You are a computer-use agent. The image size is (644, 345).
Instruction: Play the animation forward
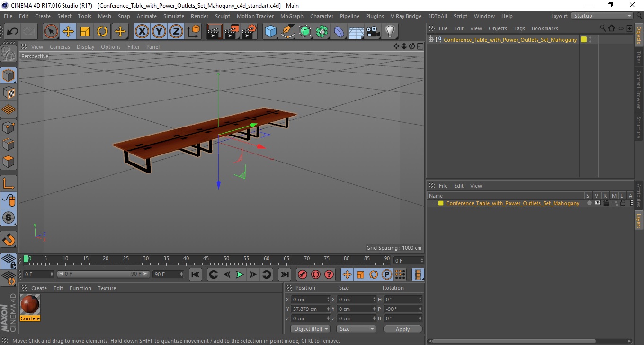pos(240,274)
